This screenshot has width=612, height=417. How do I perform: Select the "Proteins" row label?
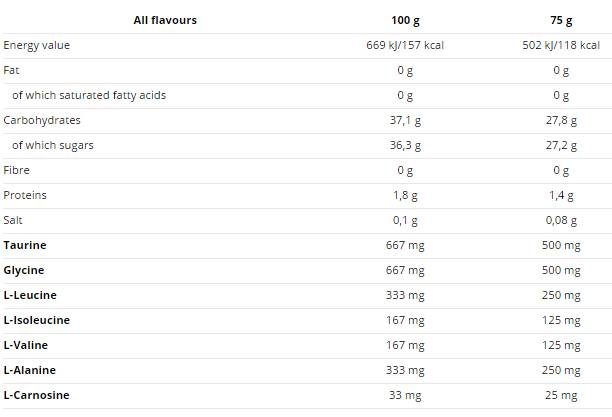coord(25,195)
